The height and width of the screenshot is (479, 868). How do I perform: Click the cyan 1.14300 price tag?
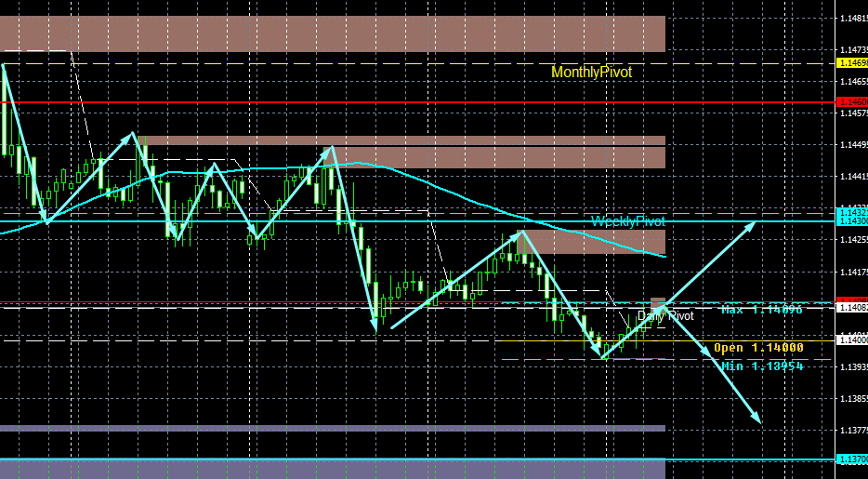pyautogui.click(x=852, y=221)
